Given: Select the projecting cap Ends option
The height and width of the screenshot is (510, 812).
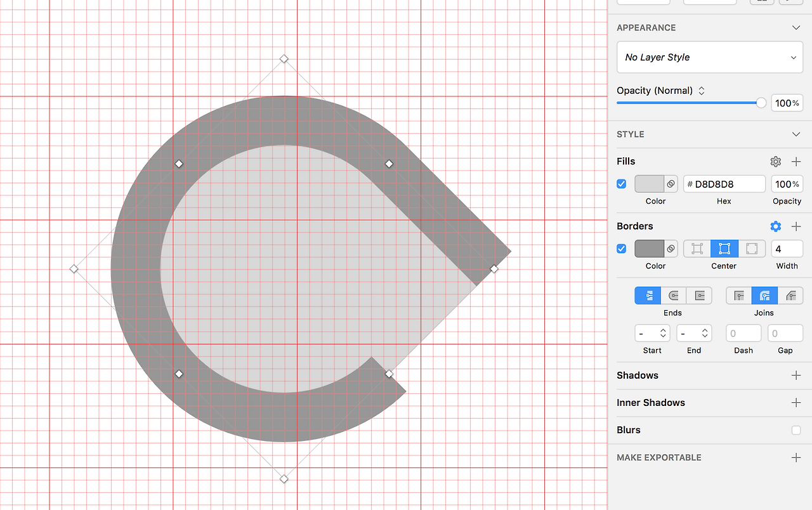Looking at the screenshot, I should click(699, 296).
